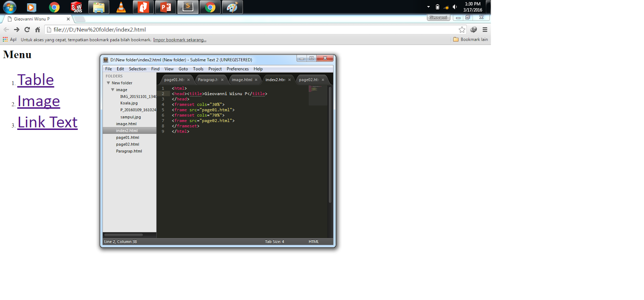Reload the index2.html page
The height and width of the screenshot is (300, 644).
[x=27, y=29]
